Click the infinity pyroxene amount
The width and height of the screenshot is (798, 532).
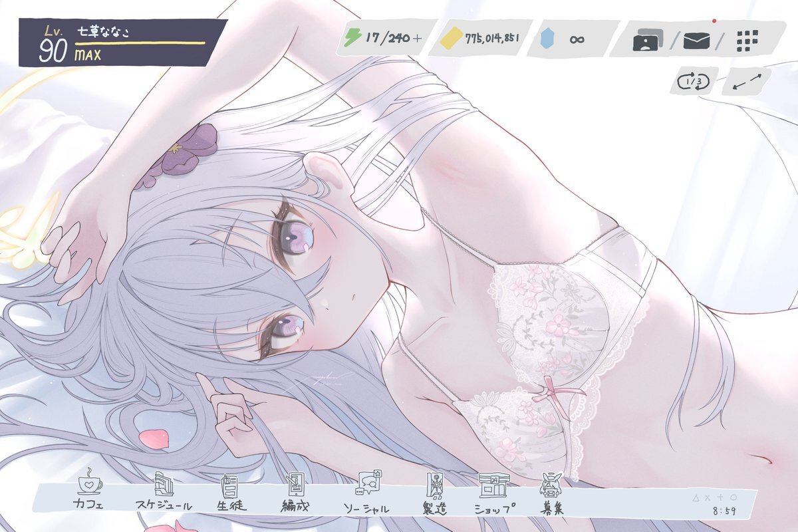pyautogui.click(x=577, y=39)
